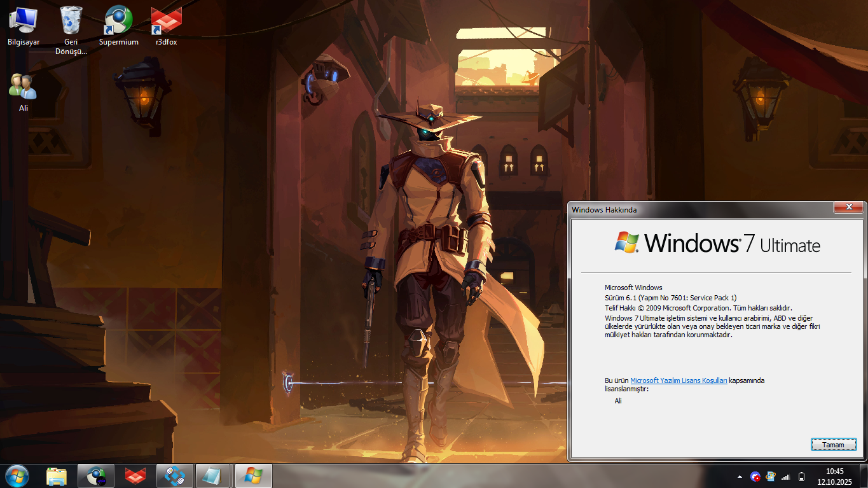Click the Windows Hakkında taskbar button
Image resolution: width=868 pixels, height=488 pixels.
pyautogui.click(x=253, y=476)
